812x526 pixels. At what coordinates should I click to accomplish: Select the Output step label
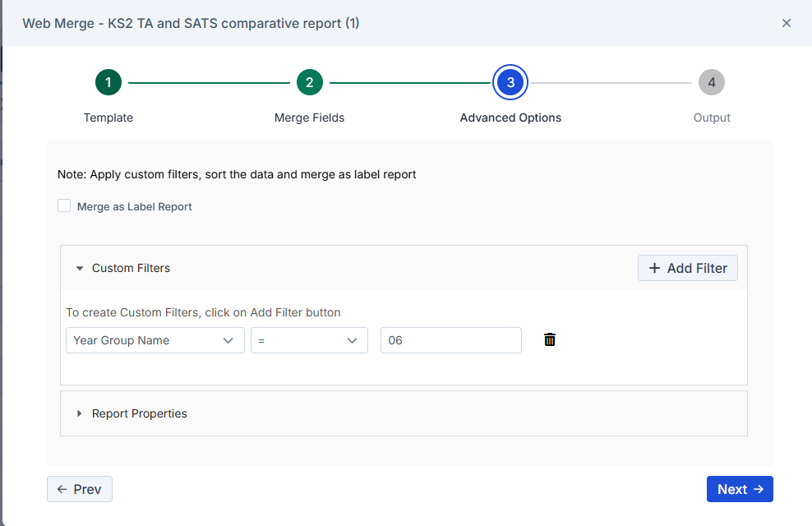(x=712, y=118)
